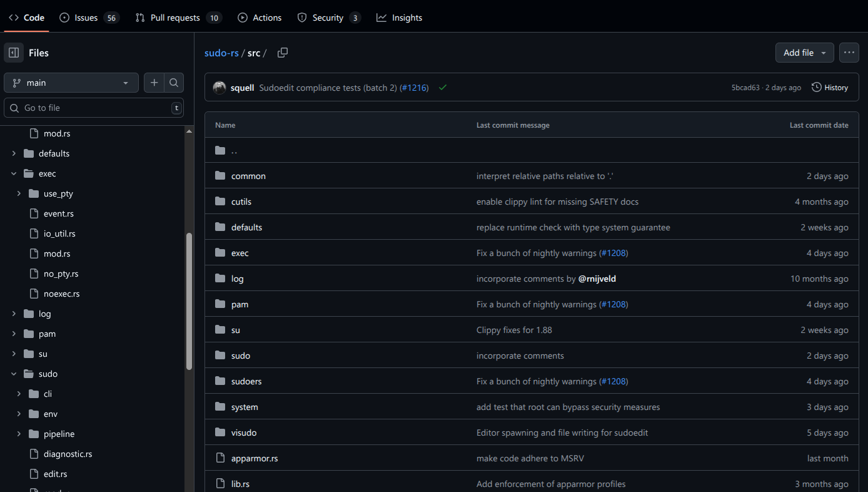Viewport: 868px width, 492px height.
Task: Open the #1216 pull request link
Action: coord(414,88)
